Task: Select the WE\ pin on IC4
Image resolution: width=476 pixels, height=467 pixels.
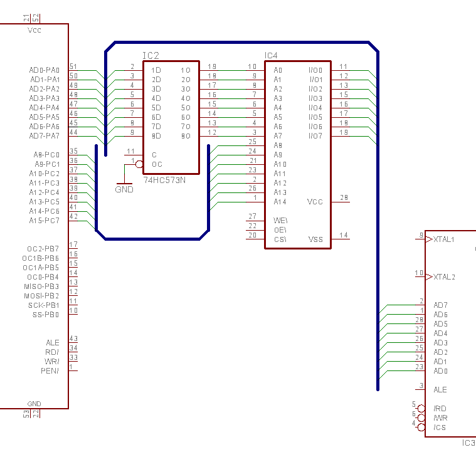Action: pyautogui.click(x=280, y=221)
